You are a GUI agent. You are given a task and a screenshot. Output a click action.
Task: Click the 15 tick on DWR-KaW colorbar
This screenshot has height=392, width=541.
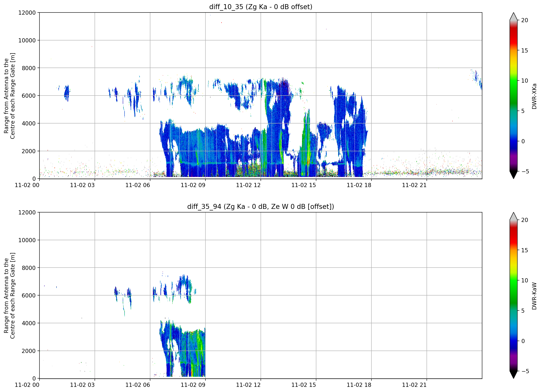tap(525, 250)
